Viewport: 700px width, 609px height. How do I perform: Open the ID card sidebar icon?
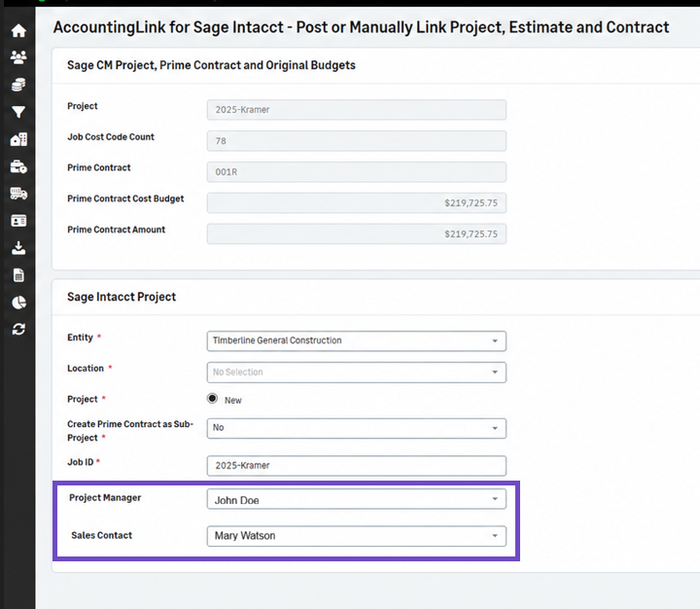point(18,221)
